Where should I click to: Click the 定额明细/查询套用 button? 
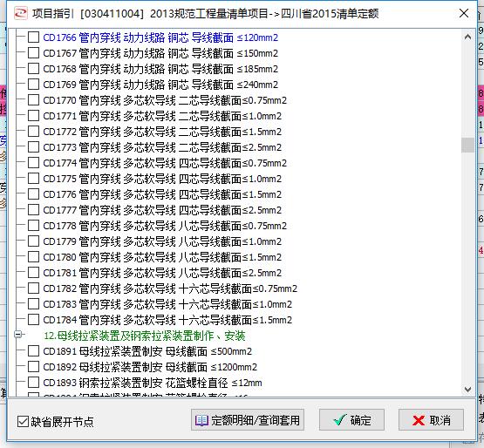[x=248, y=420]
